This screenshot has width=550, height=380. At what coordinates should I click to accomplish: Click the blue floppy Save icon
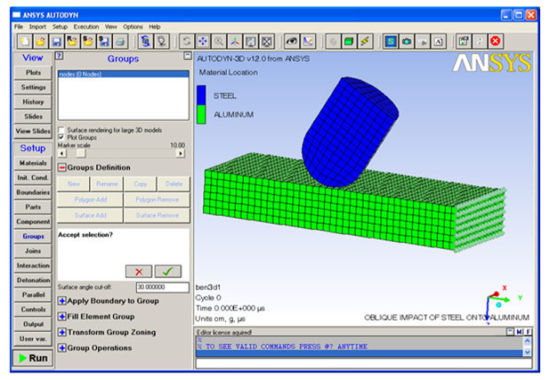coord(56,41)
